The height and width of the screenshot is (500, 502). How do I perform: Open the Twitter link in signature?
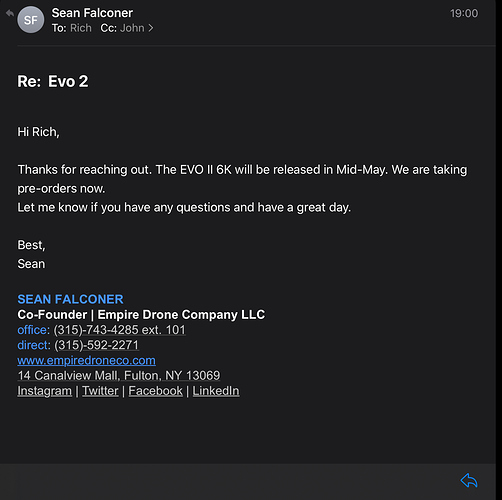point(100,391)
